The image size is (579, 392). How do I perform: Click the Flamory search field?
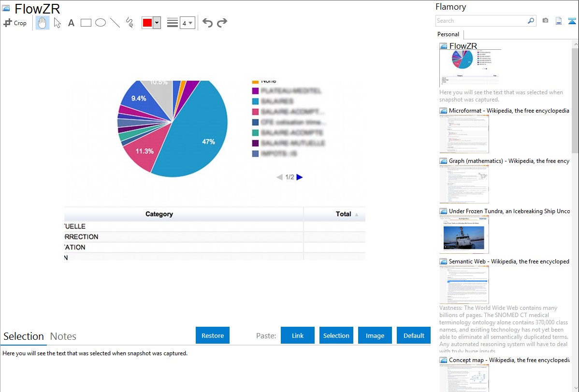pyautogui.click(x=481, y=21)
